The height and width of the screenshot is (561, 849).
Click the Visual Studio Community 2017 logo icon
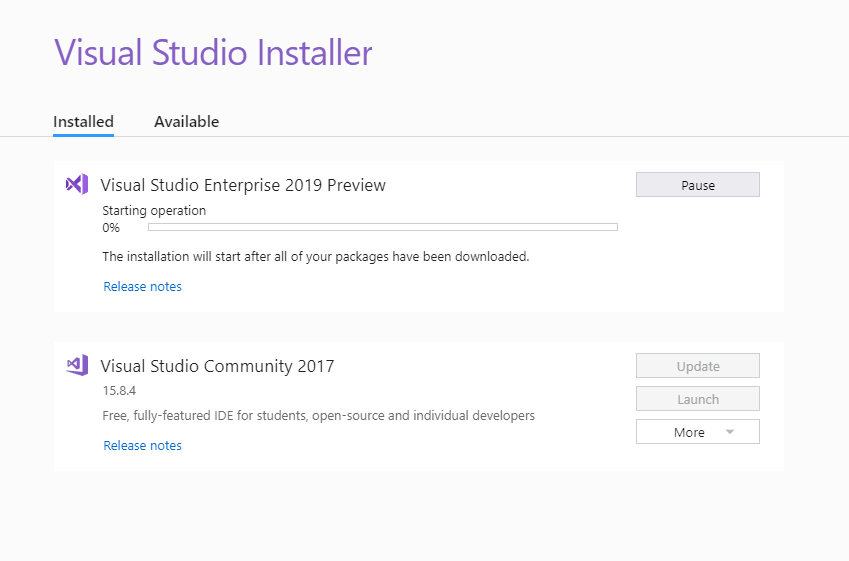(77, 366)
